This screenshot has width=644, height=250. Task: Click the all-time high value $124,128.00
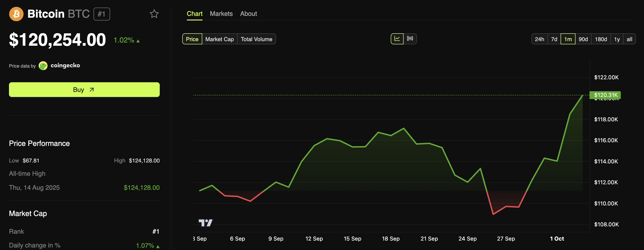142,187
